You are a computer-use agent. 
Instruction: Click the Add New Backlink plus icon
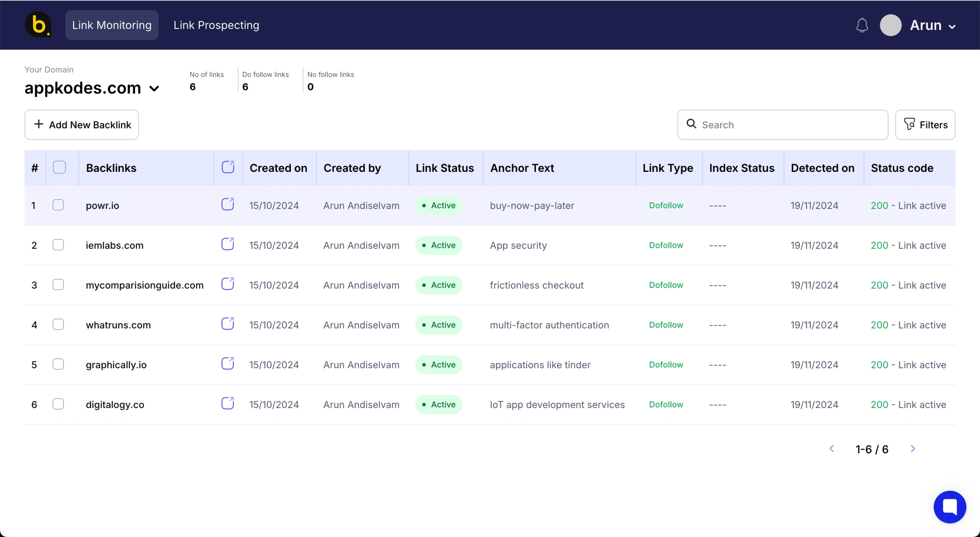38,124
